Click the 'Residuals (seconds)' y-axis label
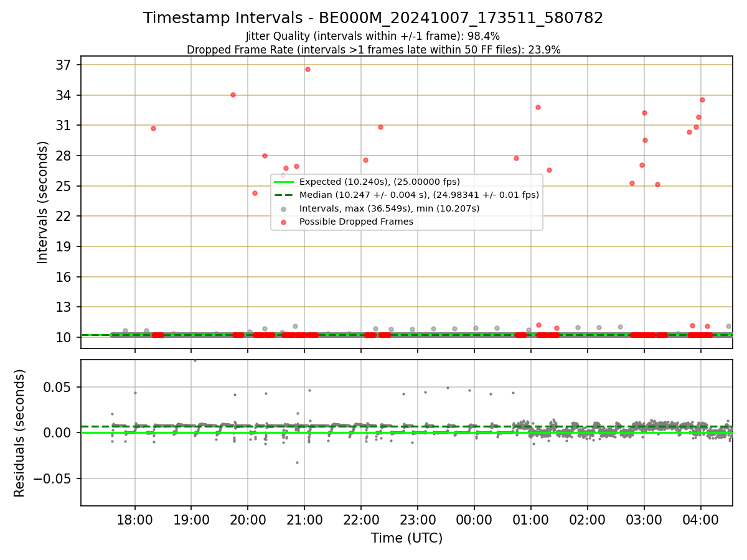 pos(20,433)
